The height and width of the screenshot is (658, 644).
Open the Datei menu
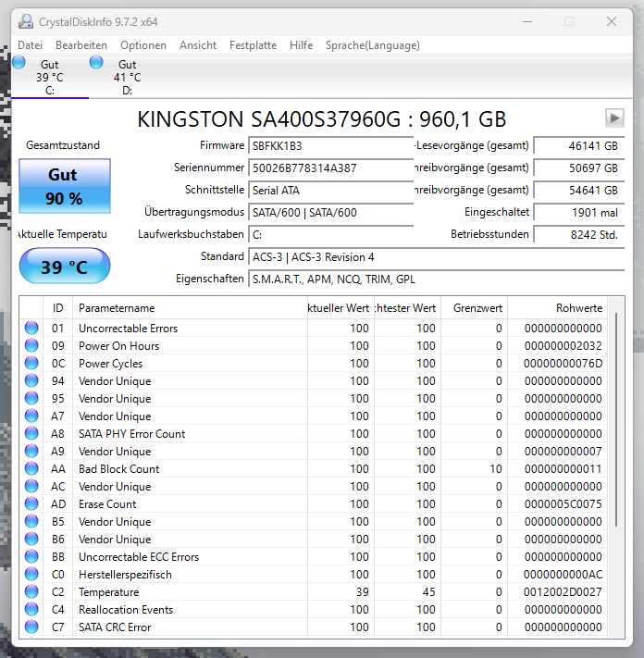[30, 45]
